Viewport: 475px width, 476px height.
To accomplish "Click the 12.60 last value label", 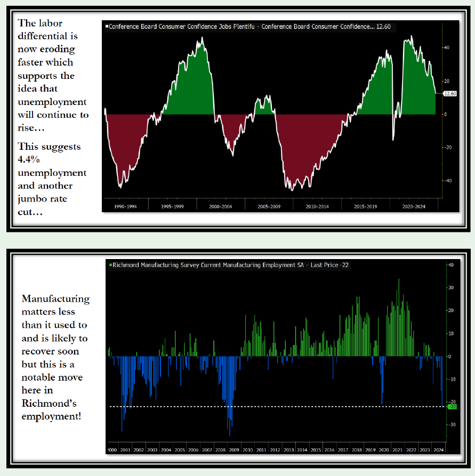I will click(x=450, y=93).
